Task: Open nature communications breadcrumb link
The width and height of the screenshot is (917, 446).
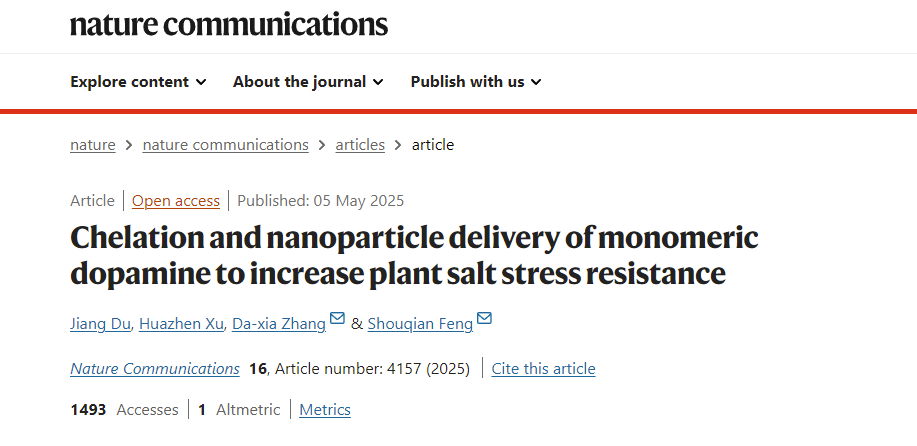Action: click(225, 145)
